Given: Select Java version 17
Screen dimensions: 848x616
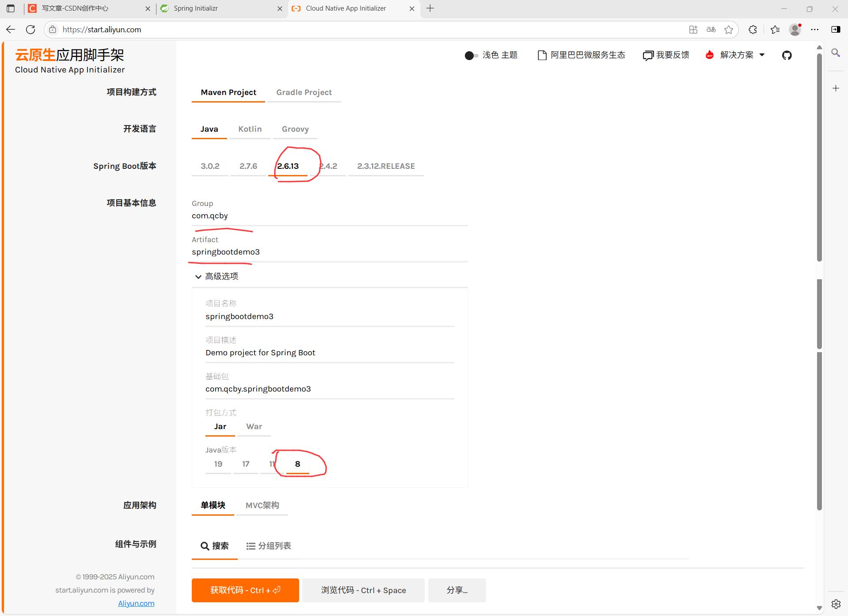Looking at the screenshot, I should (246, 464).
